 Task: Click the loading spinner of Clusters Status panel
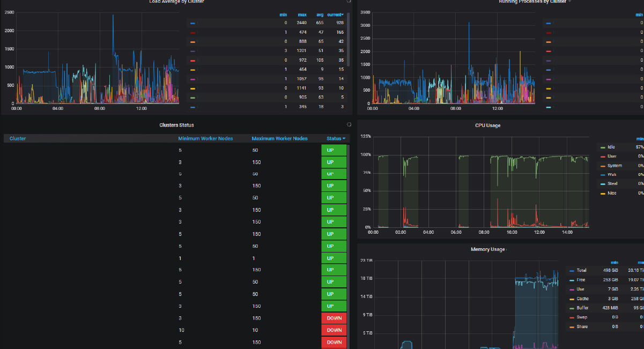349,124
